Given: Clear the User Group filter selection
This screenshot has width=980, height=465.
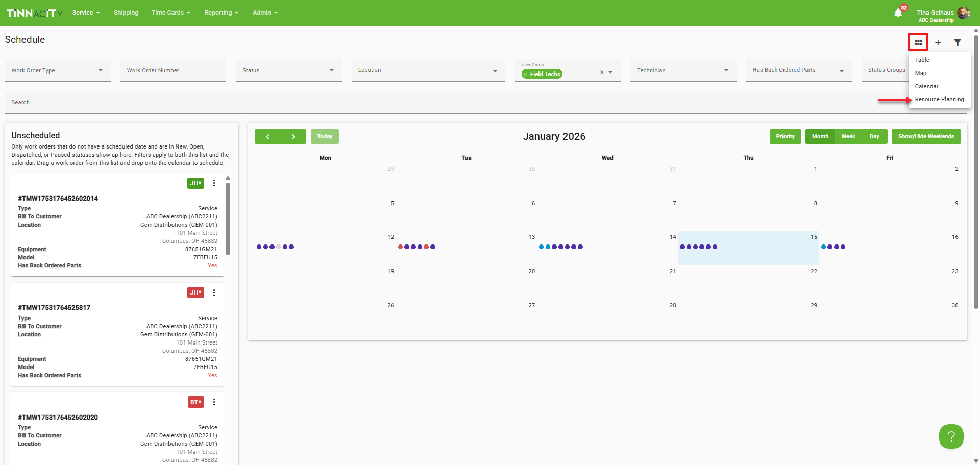Looking at the screenshot, I should coord(602,72).
